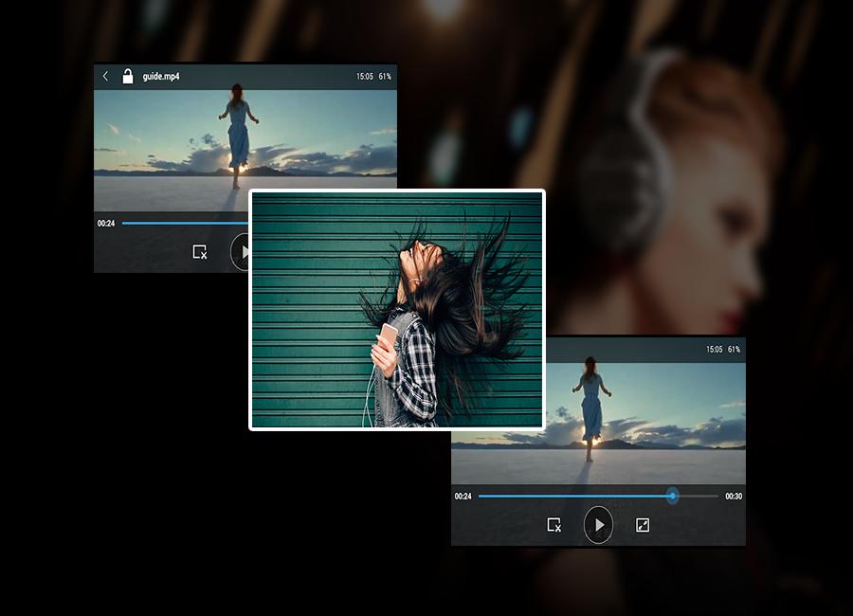Click the resize arrows icon right of play
This screenshot has width=853, height=616.
pyautogui.click(x=643, y=525)
